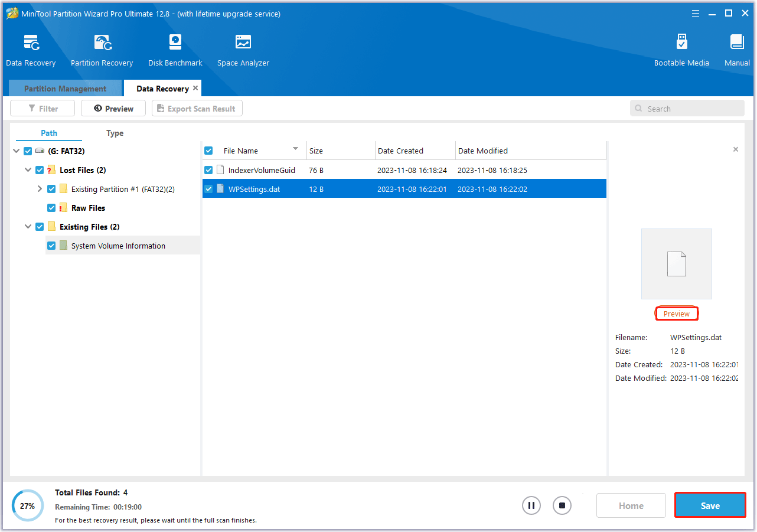Expand Existing Partition #1 tree node
The width and height of the screenshot is (757, 532).
click(40, 189)
